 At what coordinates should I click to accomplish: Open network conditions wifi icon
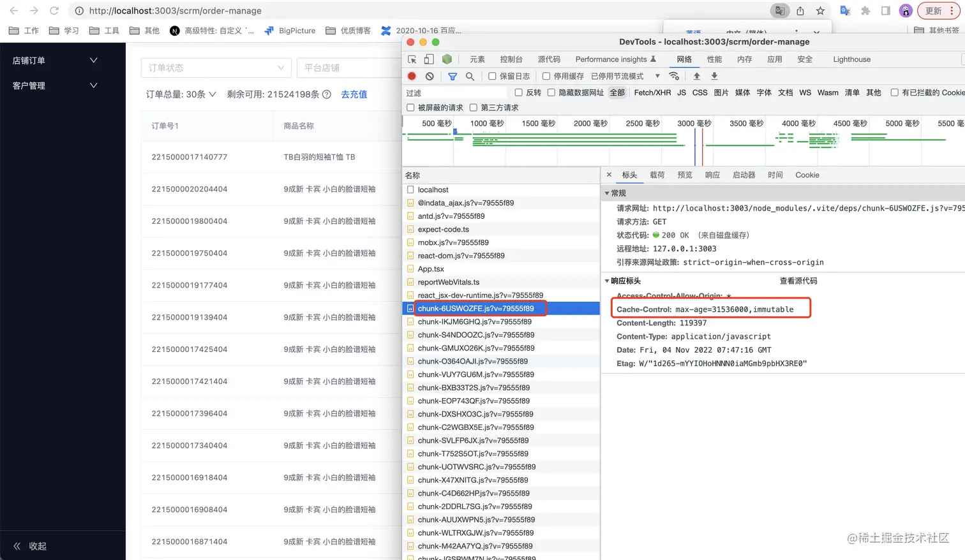click(674, 76)
